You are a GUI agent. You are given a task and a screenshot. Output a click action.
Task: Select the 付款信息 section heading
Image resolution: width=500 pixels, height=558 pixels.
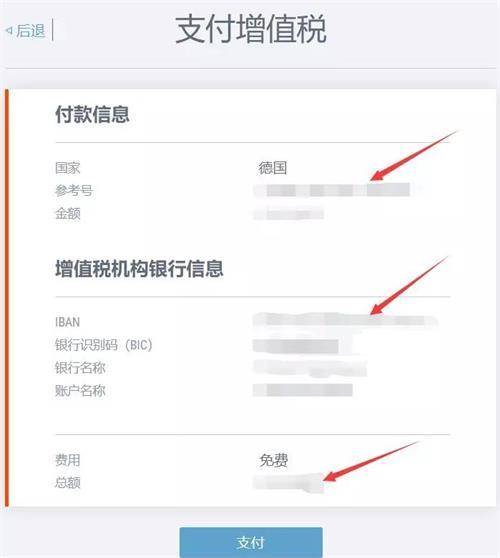tap(92, 114)
